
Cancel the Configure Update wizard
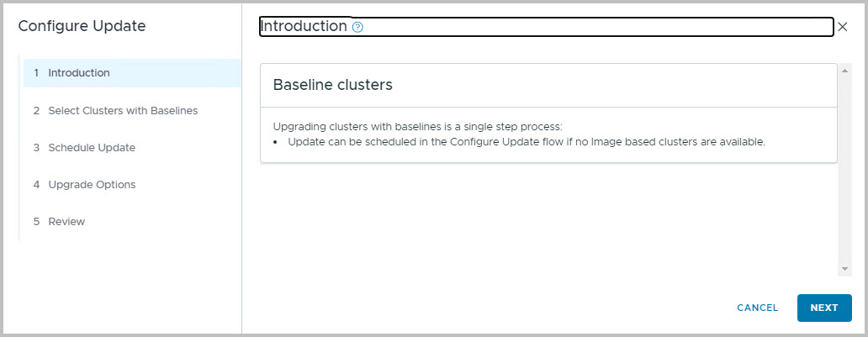click(757, 308)
